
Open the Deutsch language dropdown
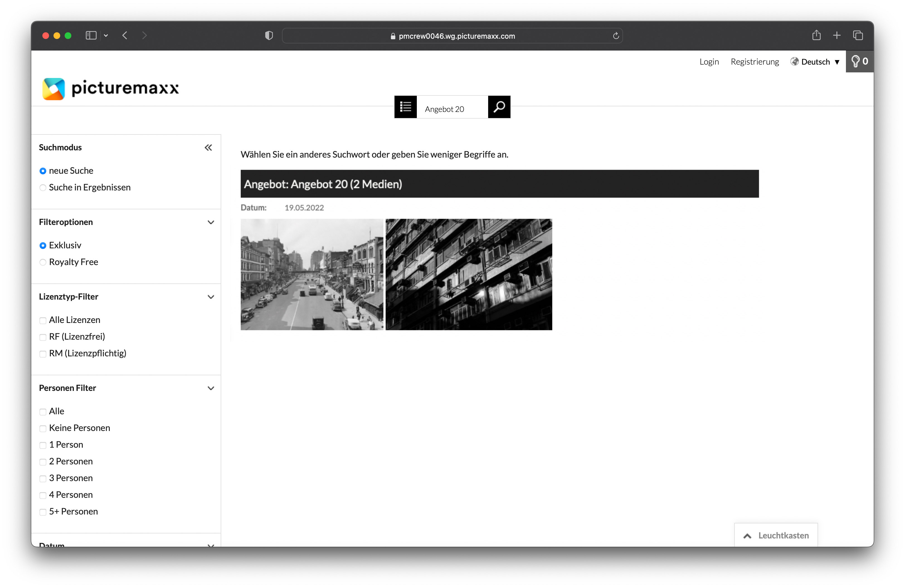coord(815,62)
